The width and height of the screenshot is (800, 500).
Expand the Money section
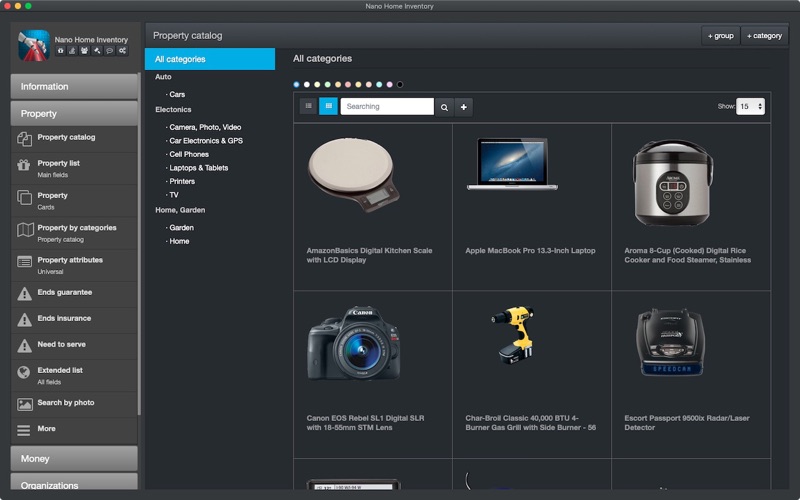coord(74,458)
